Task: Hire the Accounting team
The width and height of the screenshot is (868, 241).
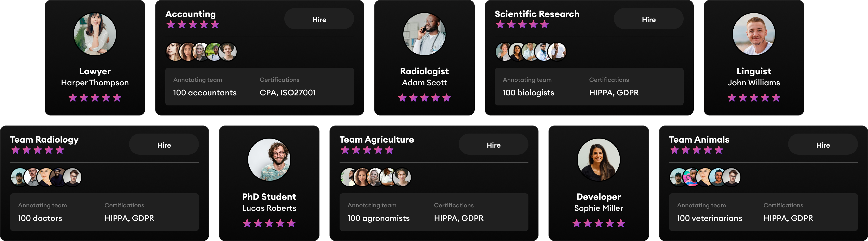Action: [x=319, y=19]
